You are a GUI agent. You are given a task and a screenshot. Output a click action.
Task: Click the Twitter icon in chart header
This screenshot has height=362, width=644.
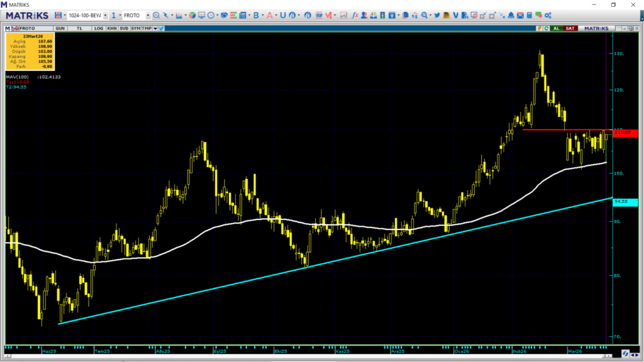(162, 28)
